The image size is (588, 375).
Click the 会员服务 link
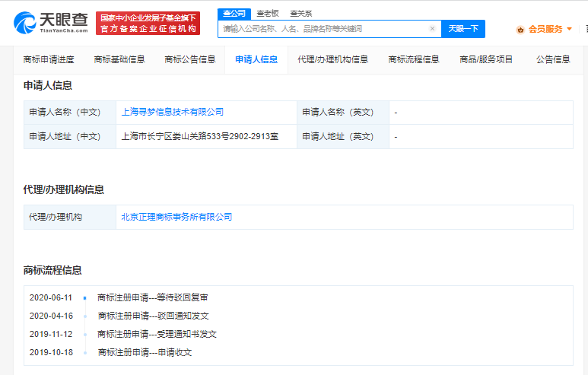coord(545,29)
